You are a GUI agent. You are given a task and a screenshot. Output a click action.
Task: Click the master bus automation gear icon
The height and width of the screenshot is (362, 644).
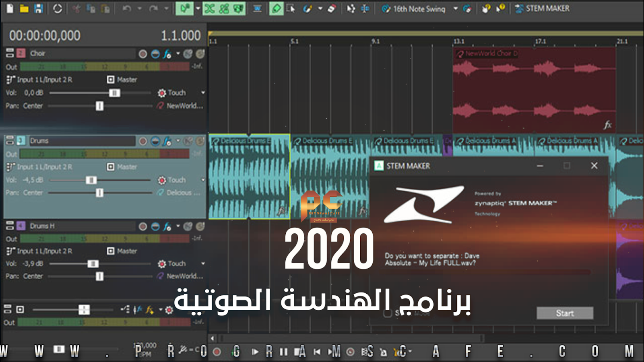(169, 310)
